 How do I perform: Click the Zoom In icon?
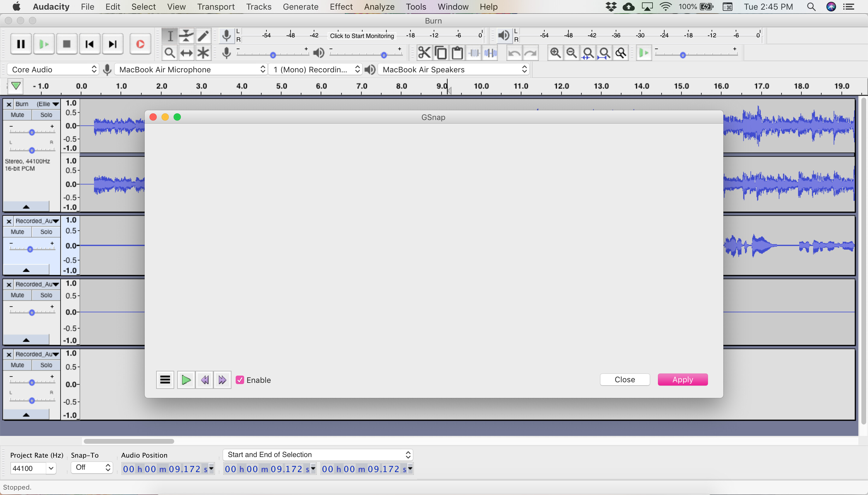tap(555, 53)
